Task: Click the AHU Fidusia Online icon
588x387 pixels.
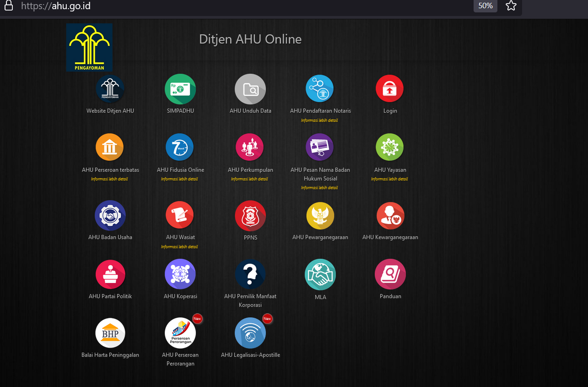Action: coord(180,147)
